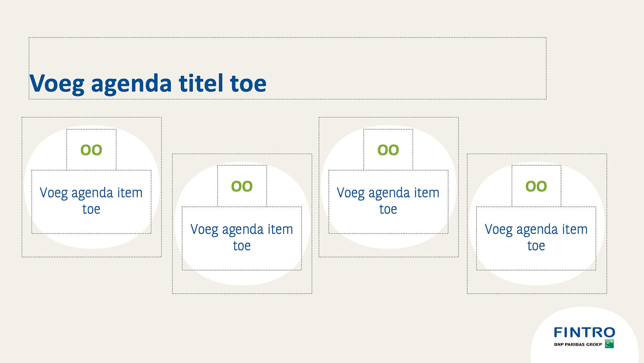Viewport: 644px width, 363px height.
Task: Select the FINTRO logo wordmark
Action: (x=584, y=332)
